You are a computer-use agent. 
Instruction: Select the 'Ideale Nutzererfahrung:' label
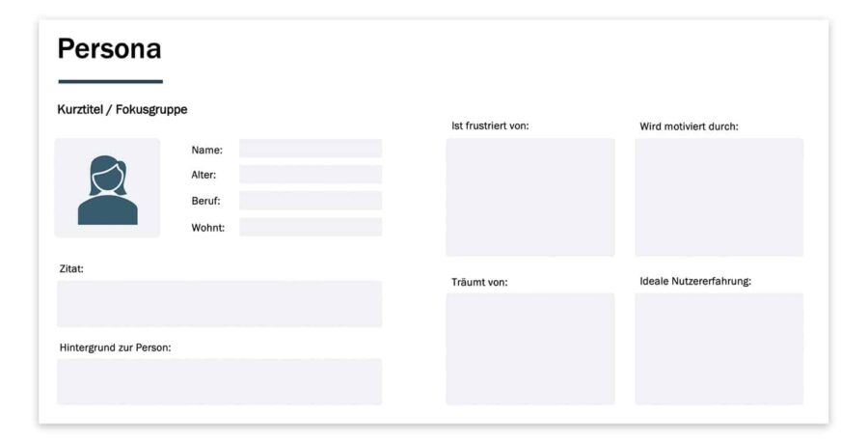pyautogui.click(x=695, y=281)
